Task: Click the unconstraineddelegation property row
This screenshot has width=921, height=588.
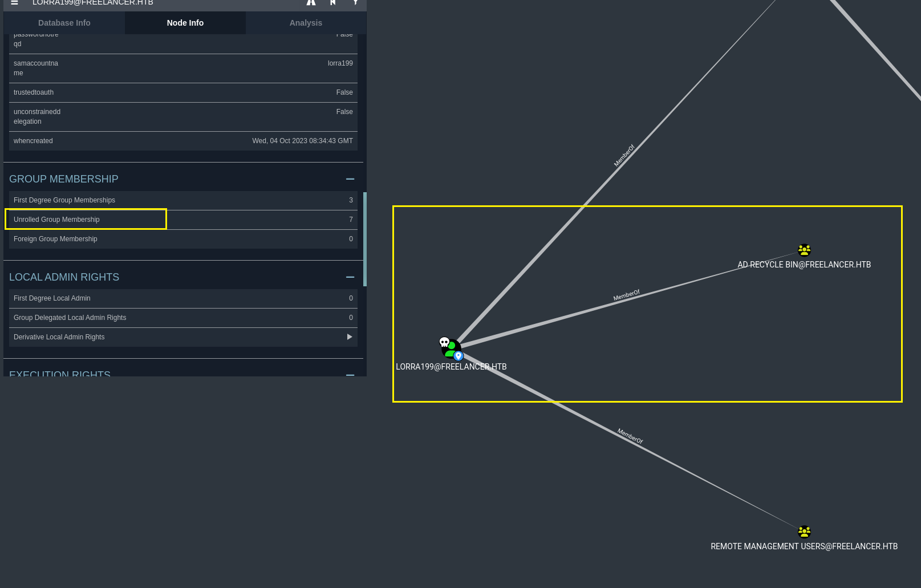Action: click(x=183, y=117)
